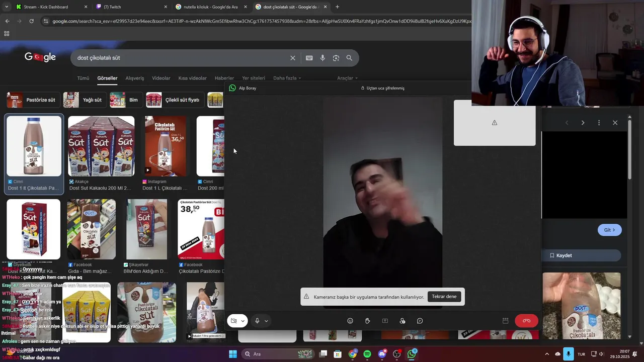644x362 pixels.
Task: End the WhatsApp call with red button
Action: click(x=526, y=321)
